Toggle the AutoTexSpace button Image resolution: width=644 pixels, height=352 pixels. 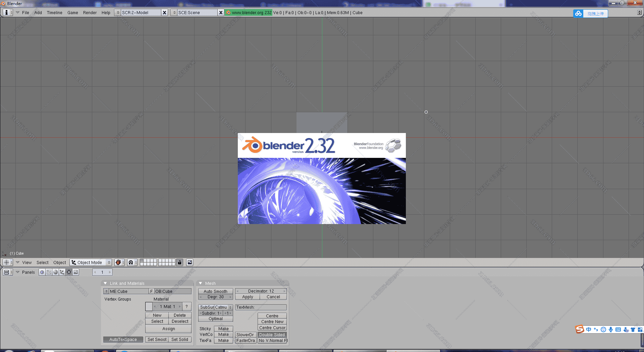coord(123,340)
